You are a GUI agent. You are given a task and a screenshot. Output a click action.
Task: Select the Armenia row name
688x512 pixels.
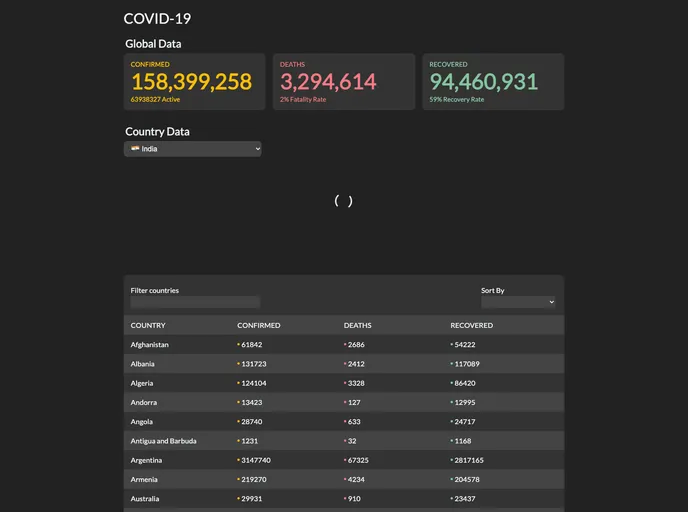tap(144, 480)
